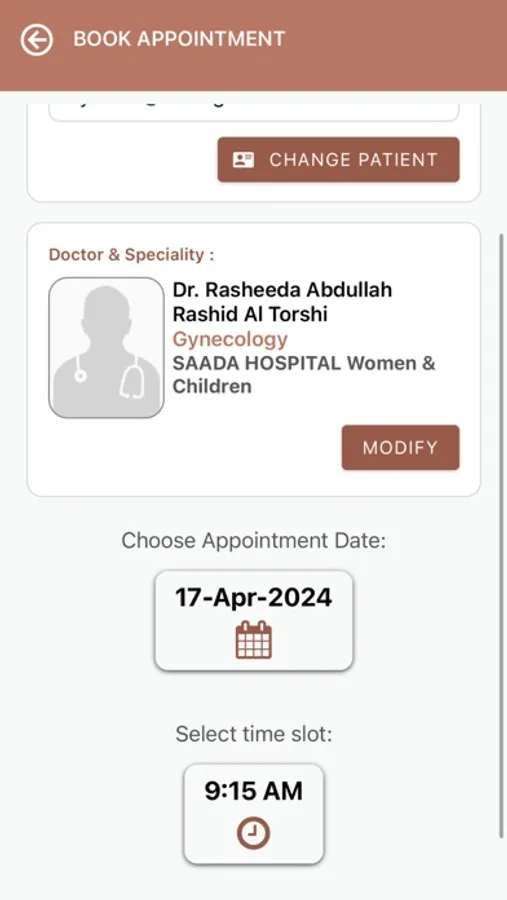507x900 pixels.
Task: Tap the back arrow icon
Action: coord(37,40)
